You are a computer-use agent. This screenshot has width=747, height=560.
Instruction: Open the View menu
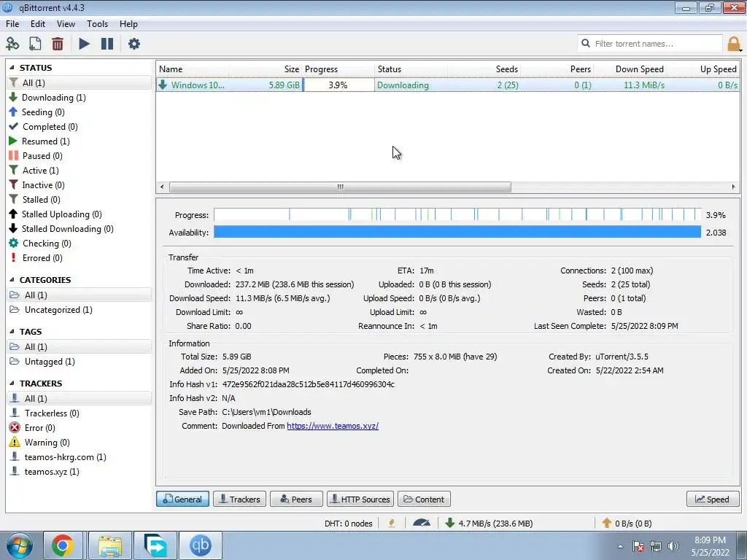pyautogui.click(x=66, y=24)
